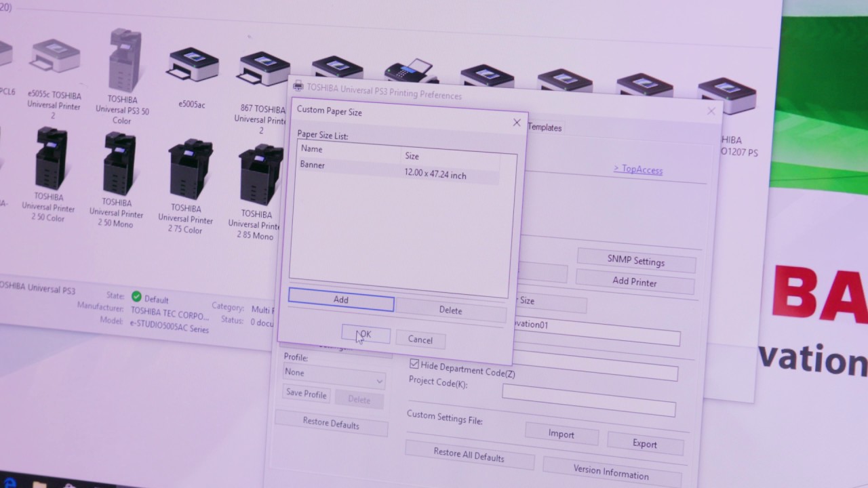Viewport: 868px width, 488px height.
Task: Click the Add Printer button
Action: point(635,281)
